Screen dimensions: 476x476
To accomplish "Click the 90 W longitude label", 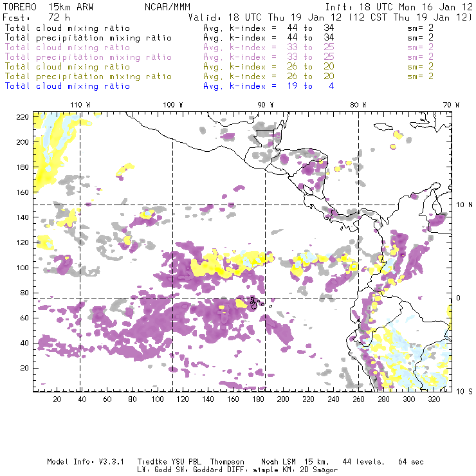I will pyautogui.click(x=266, y=105).
